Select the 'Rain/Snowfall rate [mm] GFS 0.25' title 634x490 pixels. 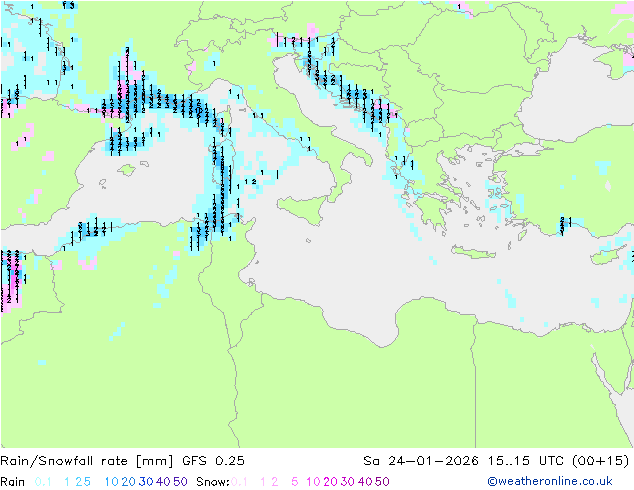123,461
